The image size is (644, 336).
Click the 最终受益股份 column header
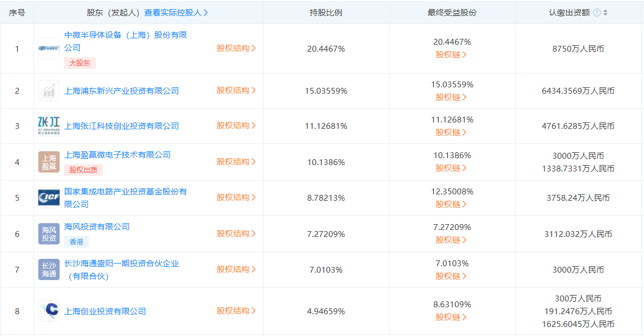click(452, 13)
